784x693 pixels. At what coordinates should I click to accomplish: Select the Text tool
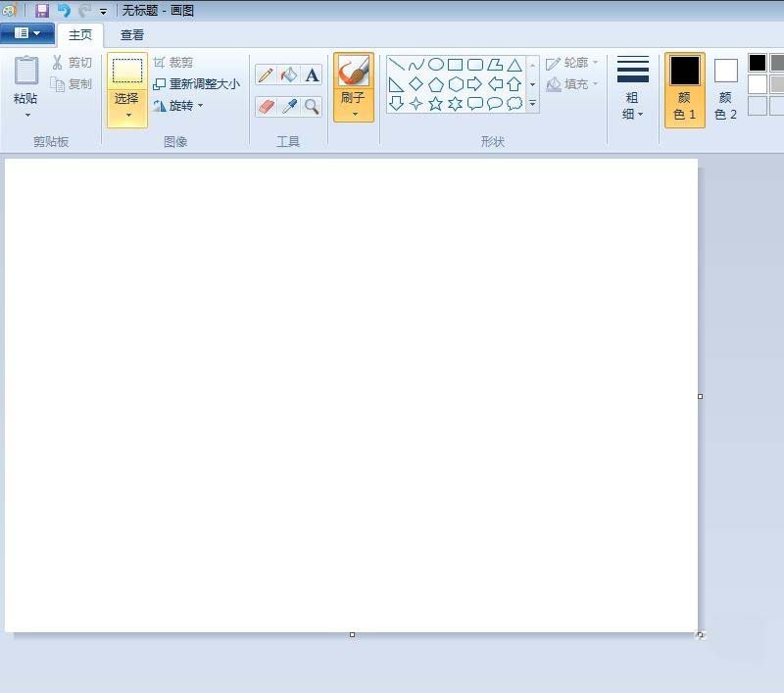pos(312,75)
